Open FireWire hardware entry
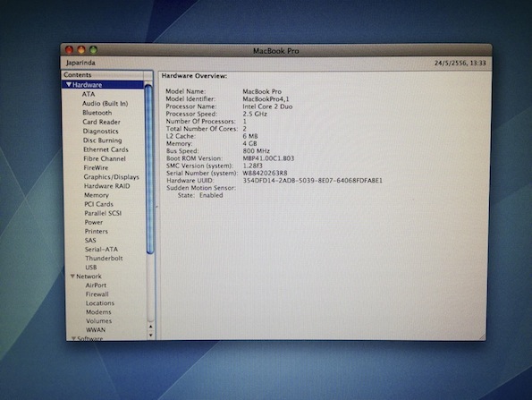The width and height of the screenshot is (532, 400). [x=96, y=167]
